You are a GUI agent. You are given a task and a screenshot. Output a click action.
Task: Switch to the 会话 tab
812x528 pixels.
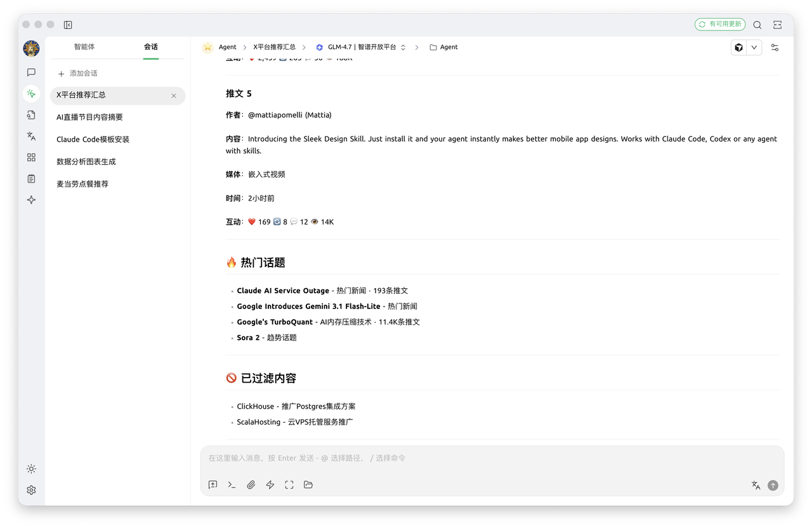(151, 47)
